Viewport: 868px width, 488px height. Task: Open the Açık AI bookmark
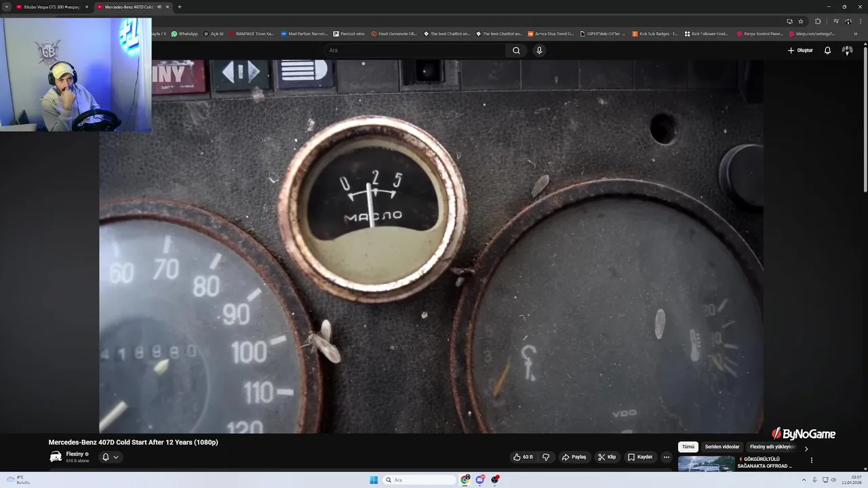(214, 33)
